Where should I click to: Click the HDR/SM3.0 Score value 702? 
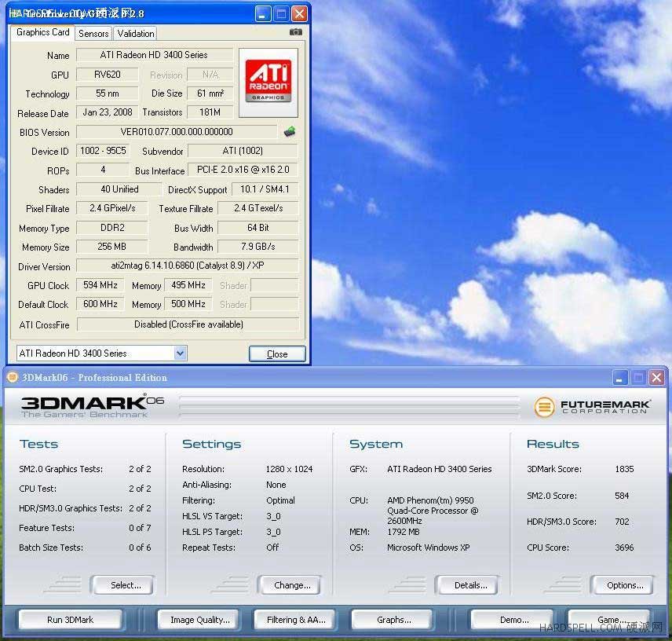[x=622, y=522]
